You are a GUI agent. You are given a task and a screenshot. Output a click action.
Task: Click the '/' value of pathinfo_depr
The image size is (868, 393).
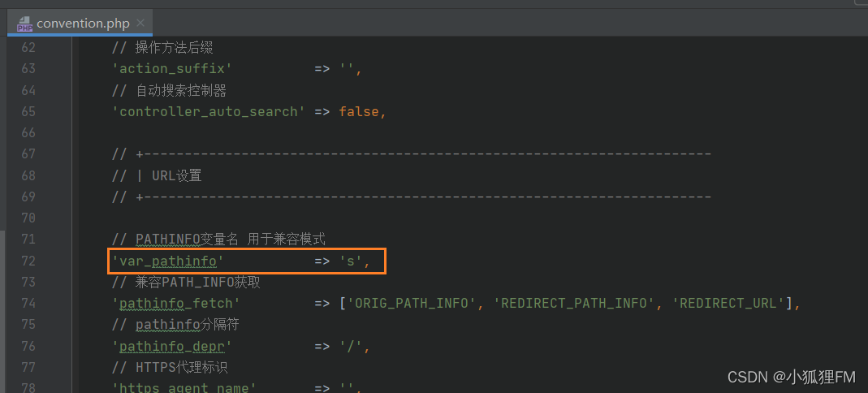pyautogui.click(x=351, y=347)
